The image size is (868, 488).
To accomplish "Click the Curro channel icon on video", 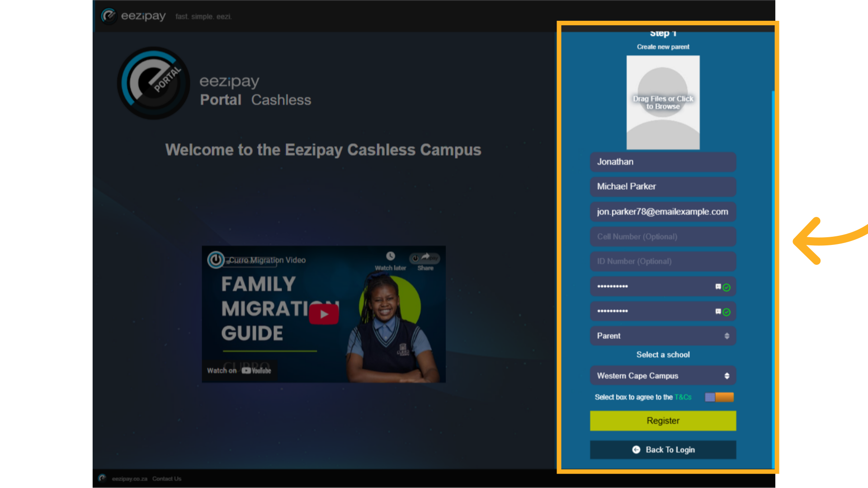I will click(x=216, y=260).
